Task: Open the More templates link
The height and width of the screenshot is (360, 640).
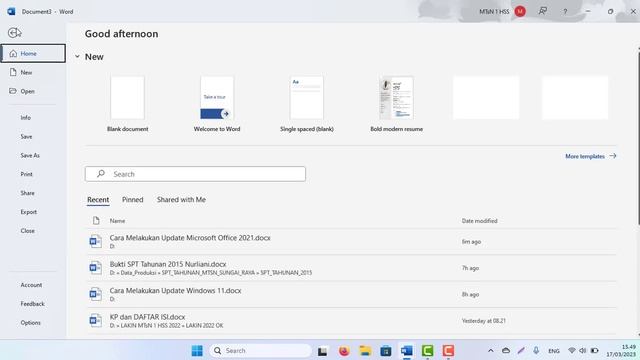Action: [x=591, y=156]
